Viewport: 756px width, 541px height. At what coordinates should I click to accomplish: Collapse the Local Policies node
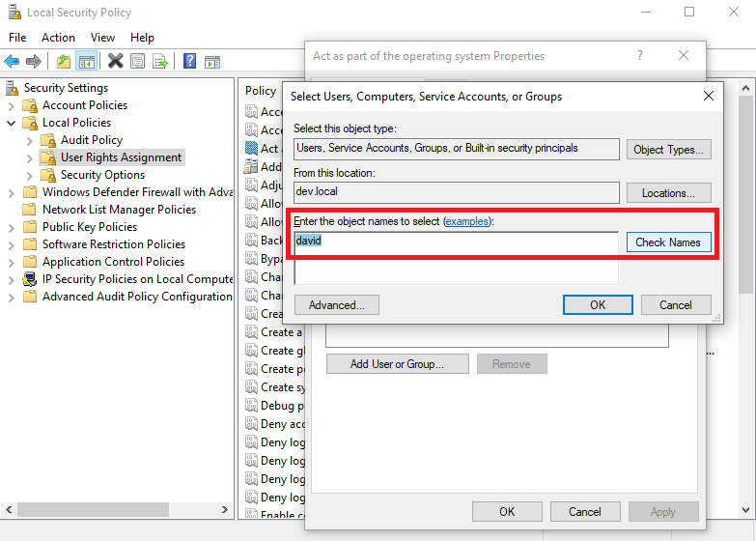(12, 123)
